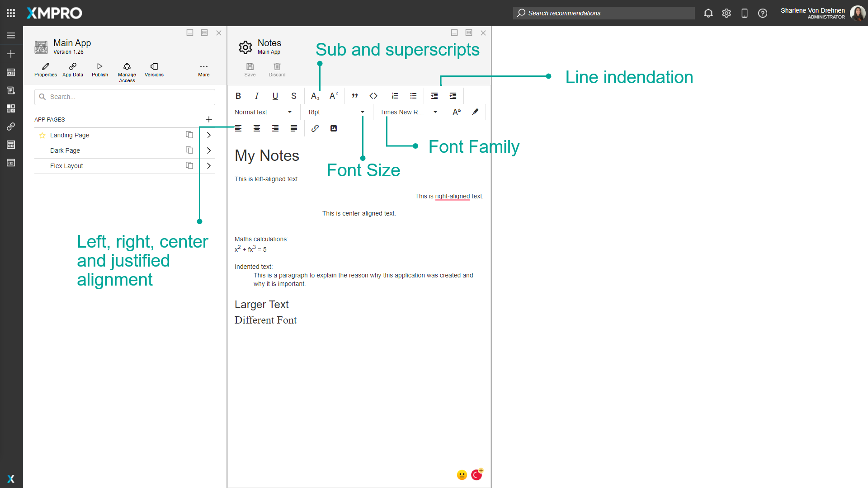Insert a blockquote in the editor
Screen dimensions: 868x488
(355, 96)
